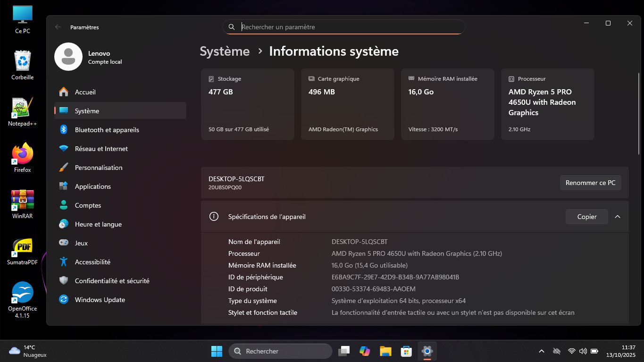Show hidden system tray icons
644x362 pixels.
pos(542,351)
